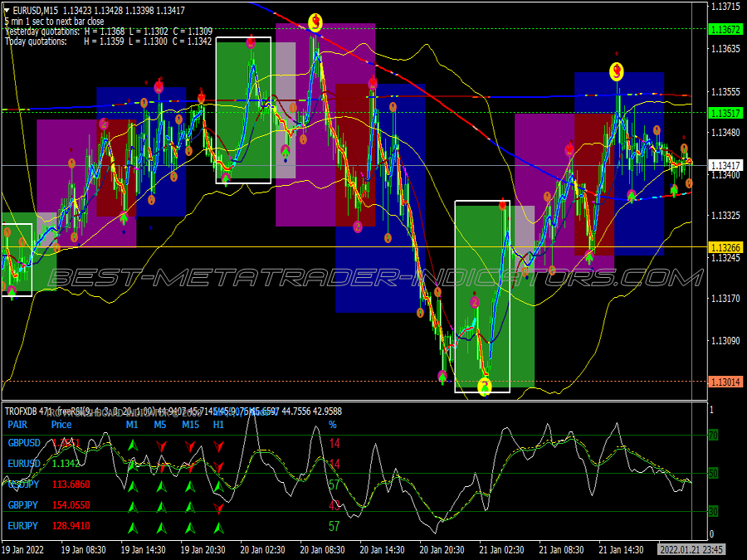747x560 pixels.
Task: Select the EURJPY pair label
Action: pos(23,526)
